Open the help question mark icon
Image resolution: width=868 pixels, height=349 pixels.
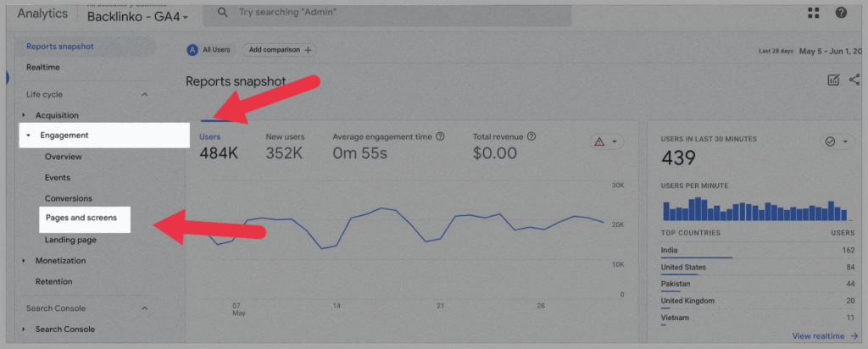point(841,13)
